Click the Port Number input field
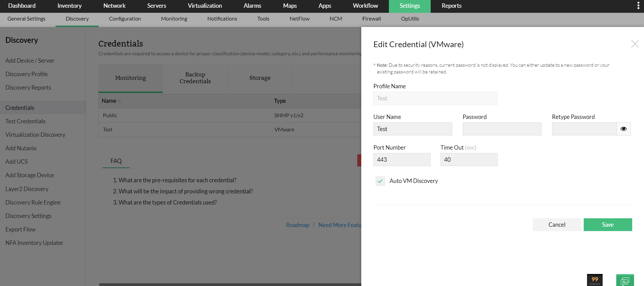The image size is (644, 286). (402, 160)
